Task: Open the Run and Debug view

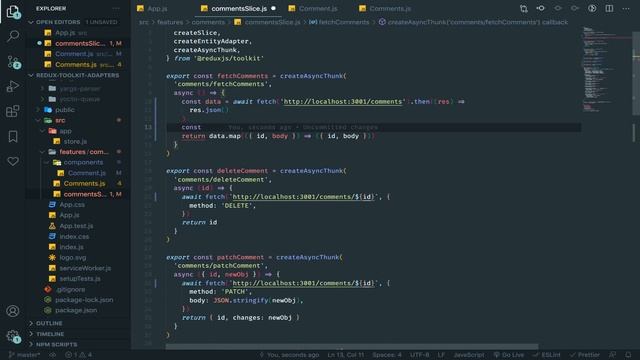Action: [13, 86]
